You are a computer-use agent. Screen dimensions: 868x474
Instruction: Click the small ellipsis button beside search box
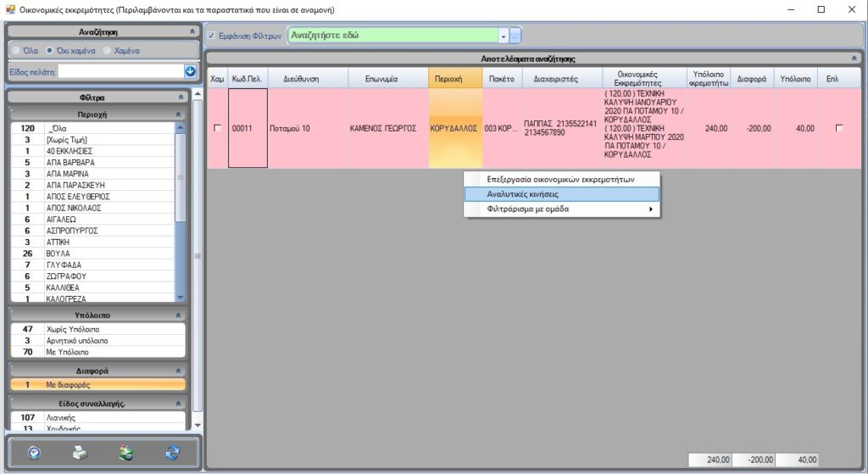[515, 36]
